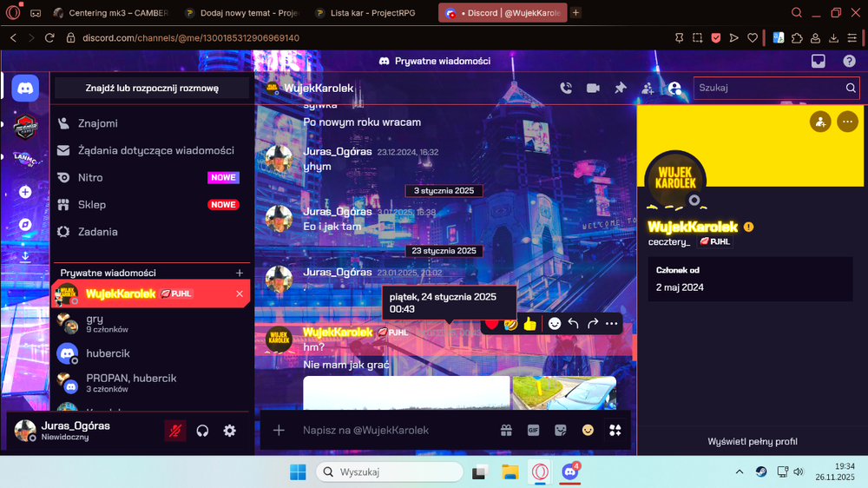Open gift Nitro icon in message bar
Screen dimensions: 868x488
point(506,431)
